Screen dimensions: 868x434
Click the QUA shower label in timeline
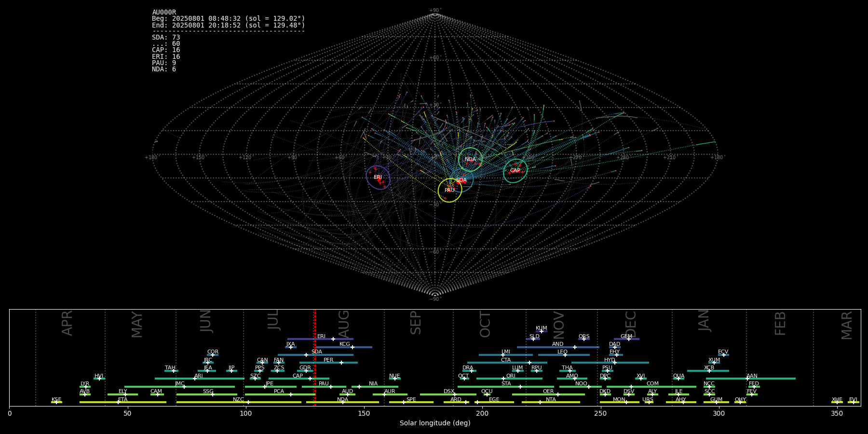pyautogui.click(x=679, y=376)
